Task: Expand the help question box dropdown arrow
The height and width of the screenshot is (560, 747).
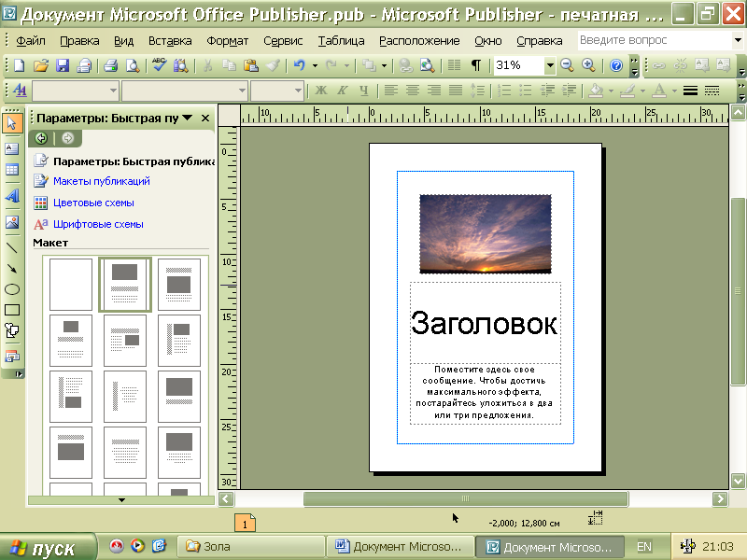Action: pyautogui.click(x=738, y=40)
